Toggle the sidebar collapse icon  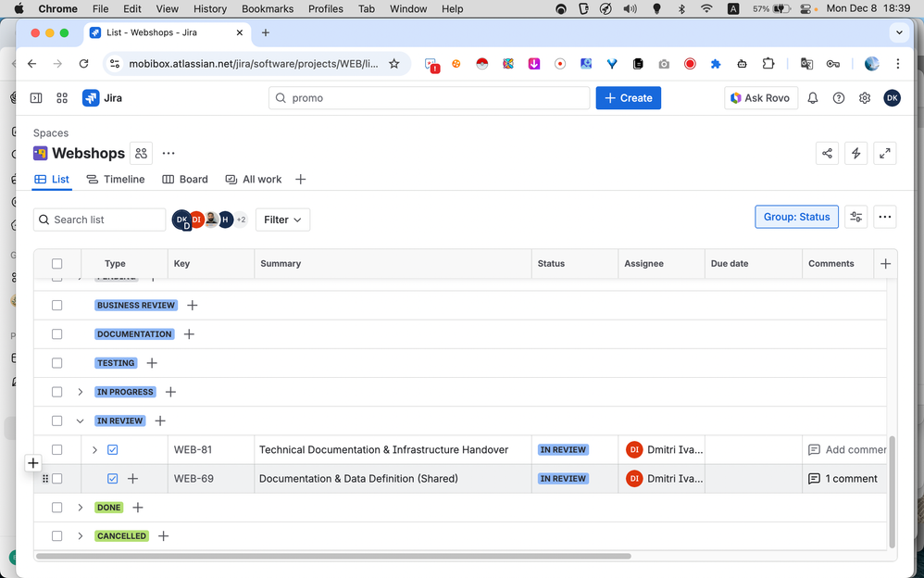point(36,98)
